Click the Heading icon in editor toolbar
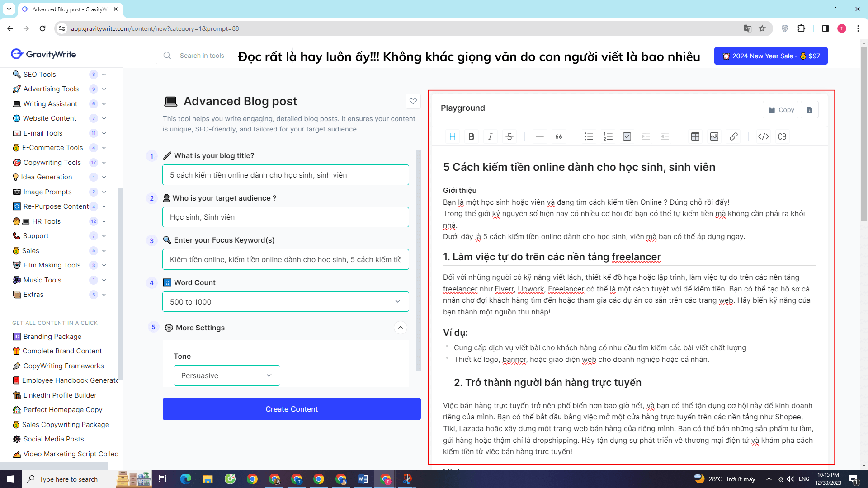The height and width of the screenshot is (488, 868). (x=452, y=136)
